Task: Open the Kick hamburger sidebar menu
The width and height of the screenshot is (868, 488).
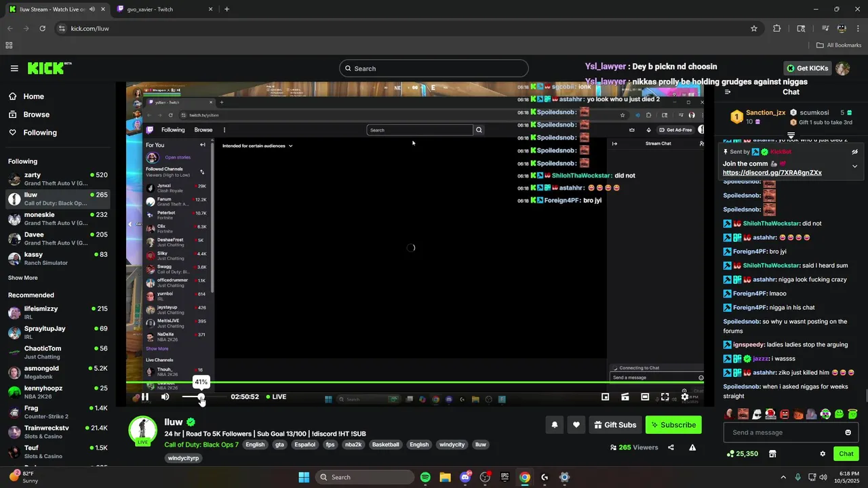Action: (x=14, y=68)
